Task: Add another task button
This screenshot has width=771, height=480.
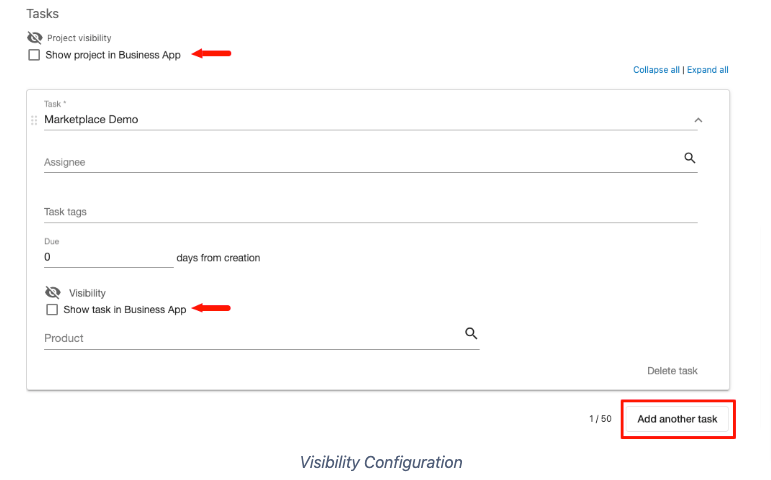Action: pyautogui.click(x=677, y=419)
